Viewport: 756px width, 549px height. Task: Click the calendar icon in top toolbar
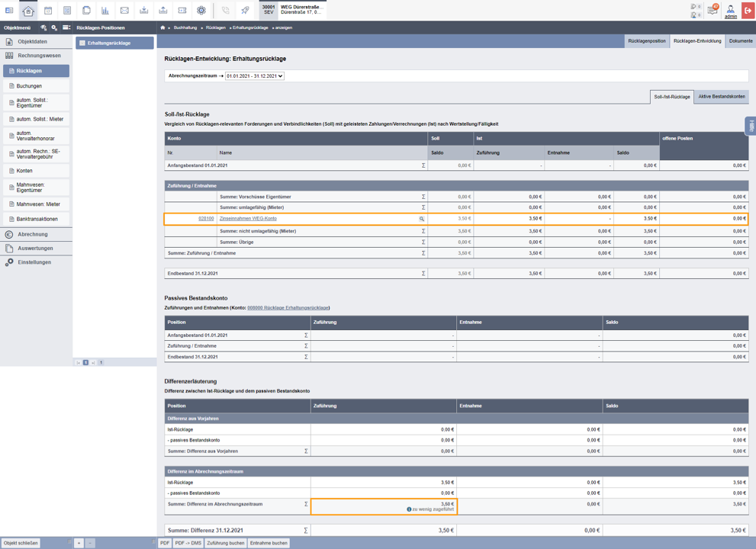point(48,10)
